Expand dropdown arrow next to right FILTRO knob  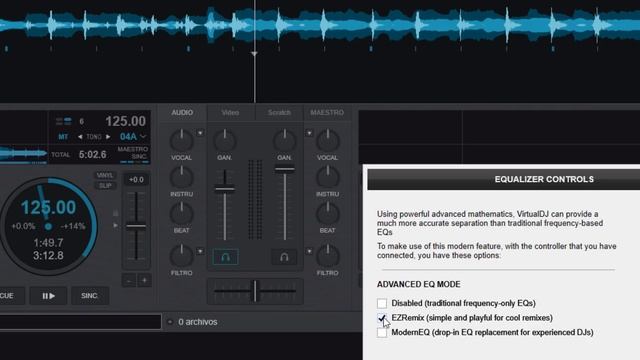point(309,251)
